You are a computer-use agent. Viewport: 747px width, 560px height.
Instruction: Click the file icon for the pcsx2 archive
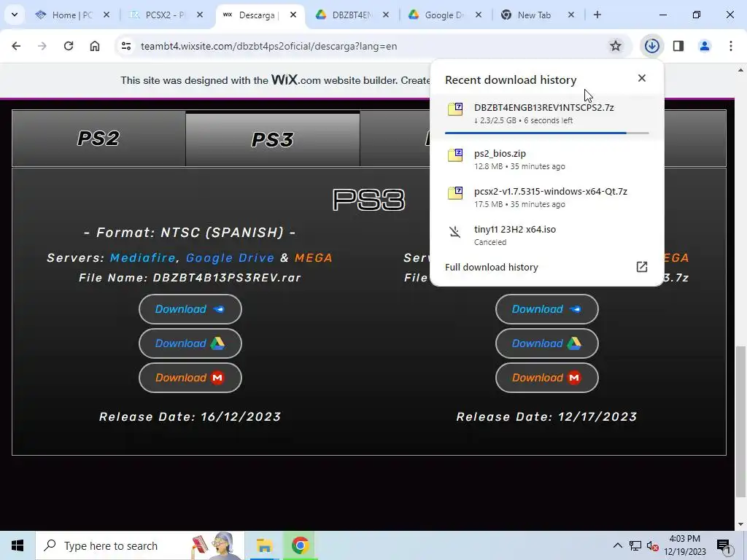point(455,192)
